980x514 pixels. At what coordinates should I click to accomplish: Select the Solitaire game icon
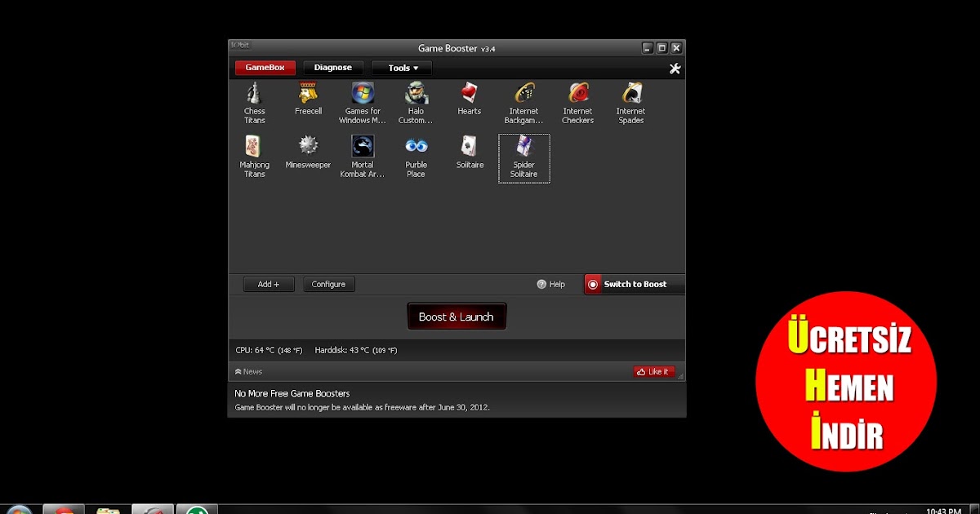click(x=469, y=146)
